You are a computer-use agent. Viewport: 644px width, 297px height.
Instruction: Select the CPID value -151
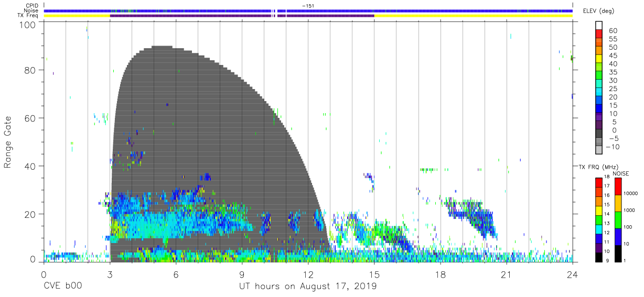click(x=308, y=5)
